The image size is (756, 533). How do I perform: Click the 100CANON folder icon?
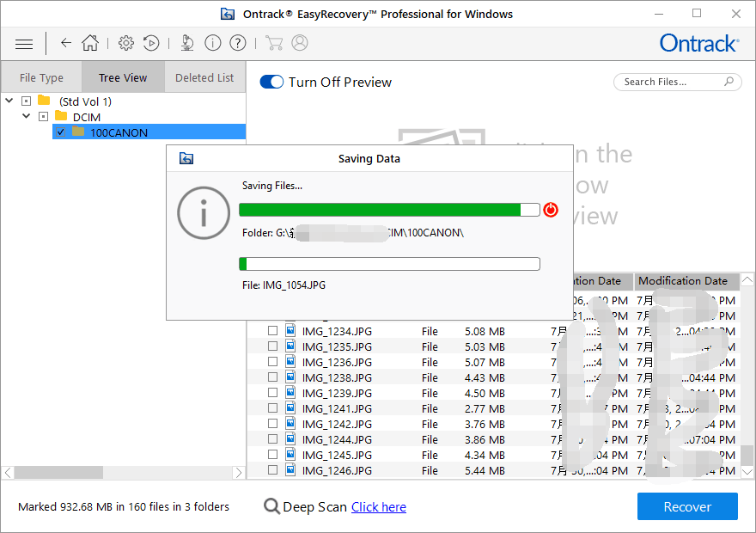78,132
